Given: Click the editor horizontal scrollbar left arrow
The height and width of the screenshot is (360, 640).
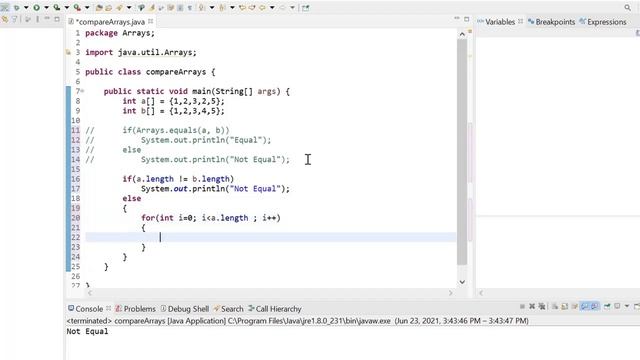Looking at the screenshot, I should (x=90, y=293).
